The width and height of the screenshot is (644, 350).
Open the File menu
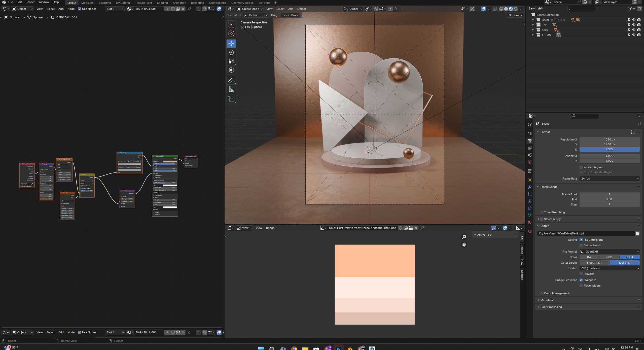tap(11, 2)
